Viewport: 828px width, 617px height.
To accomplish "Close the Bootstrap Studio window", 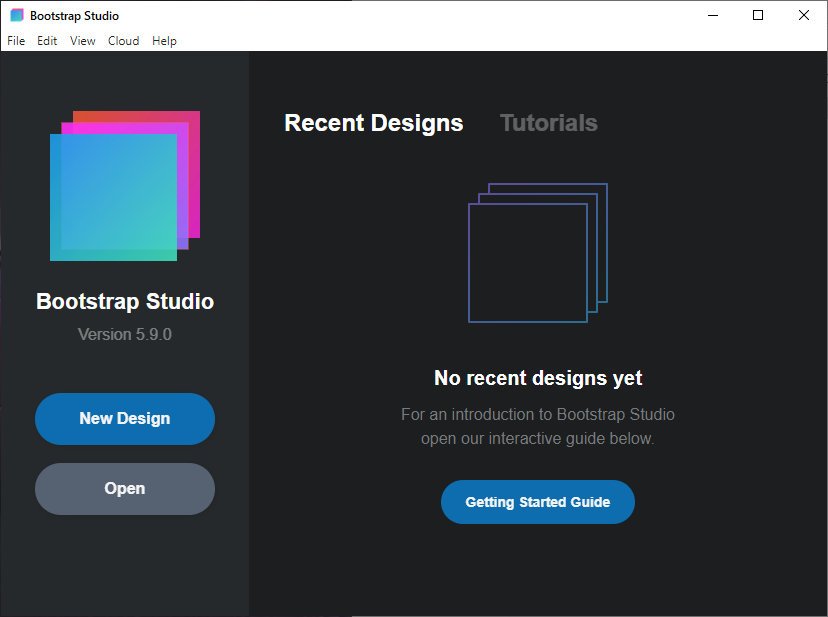I will pyautogui.click(x=804, y=15).
